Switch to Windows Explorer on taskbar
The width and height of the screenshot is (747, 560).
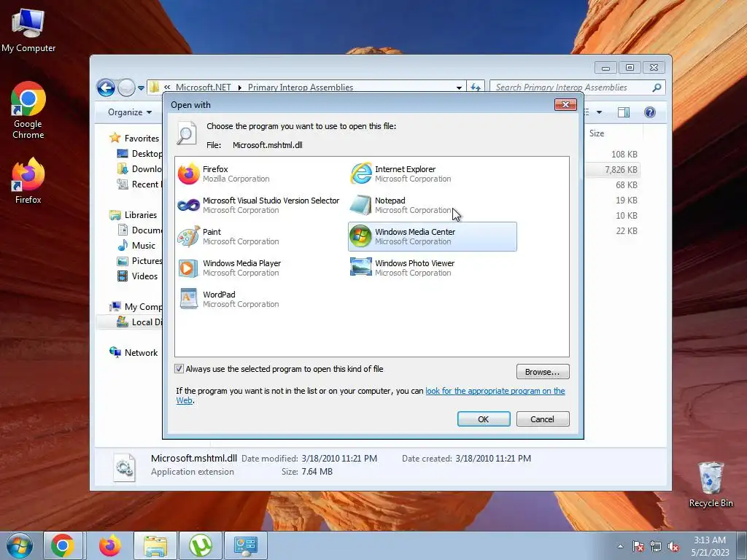(155, 545)
